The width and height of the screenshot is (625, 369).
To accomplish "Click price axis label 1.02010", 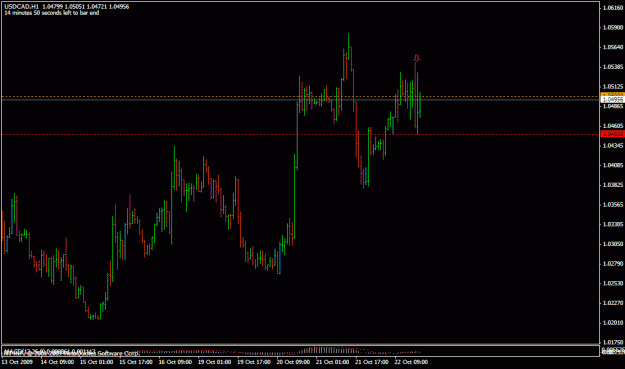I will [x=613, y=322].
